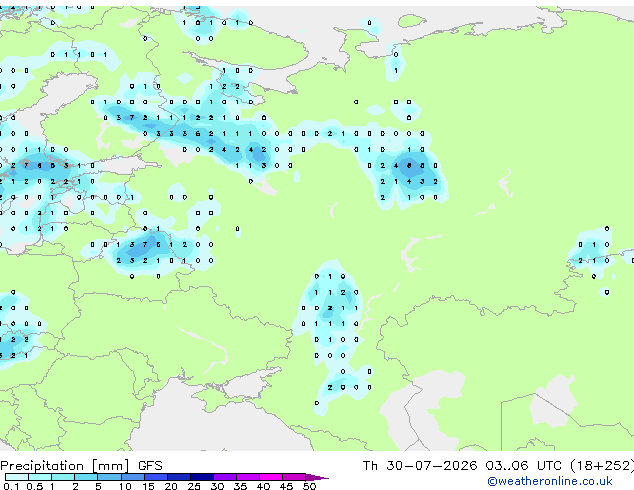The image size is (634, 490).
Task: Click the legend value "20"
Action: pos(171,486)
